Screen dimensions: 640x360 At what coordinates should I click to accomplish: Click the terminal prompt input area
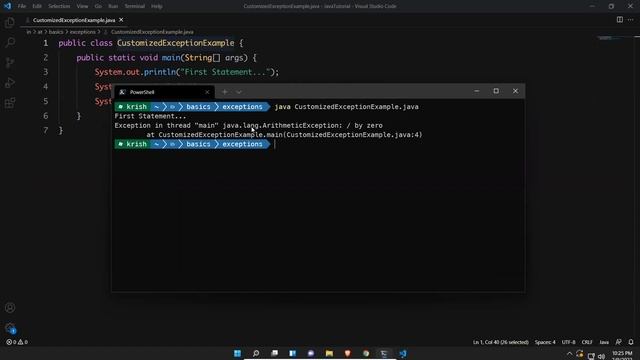click(275, 144)
